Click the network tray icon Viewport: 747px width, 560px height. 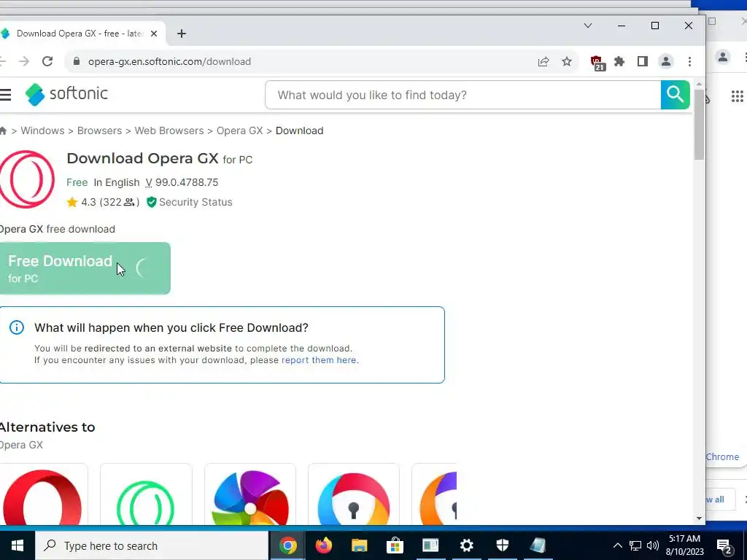(x=635, y=545)
